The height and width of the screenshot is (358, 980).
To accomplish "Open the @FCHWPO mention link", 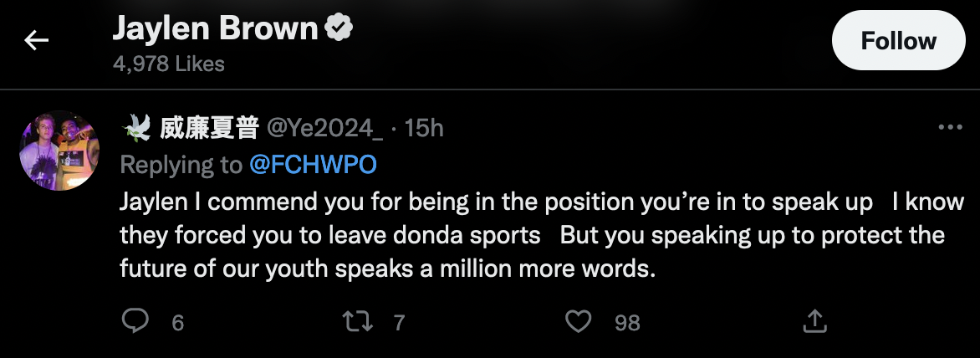I will tap(313, 165).
